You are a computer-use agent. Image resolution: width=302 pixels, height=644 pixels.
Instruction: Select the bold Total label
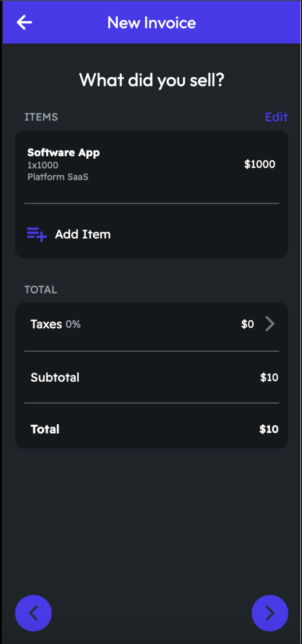pos(45,429)
